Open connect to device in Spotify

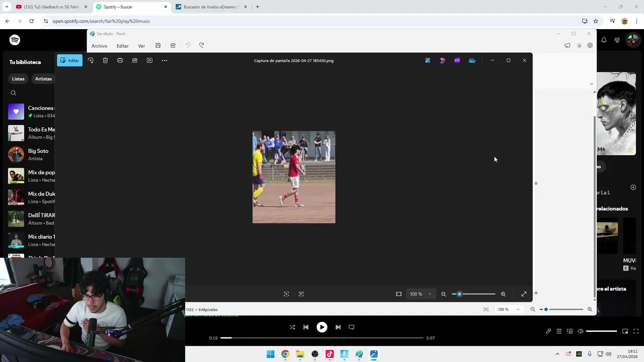tap(570, 331)
